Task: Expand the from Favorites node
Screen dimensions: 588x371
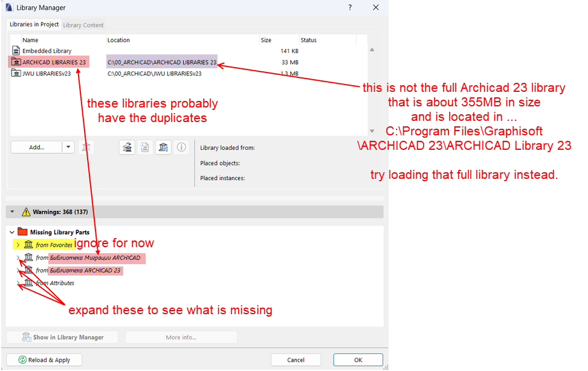Action: [18, 245]
